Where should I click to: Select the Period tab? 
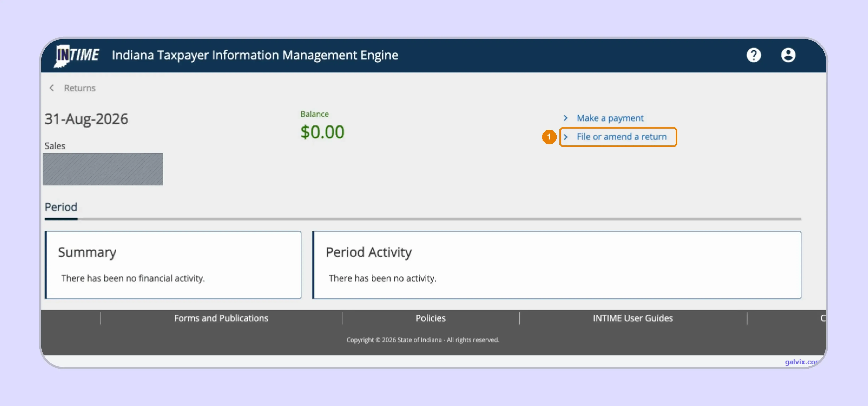[61, 207]
